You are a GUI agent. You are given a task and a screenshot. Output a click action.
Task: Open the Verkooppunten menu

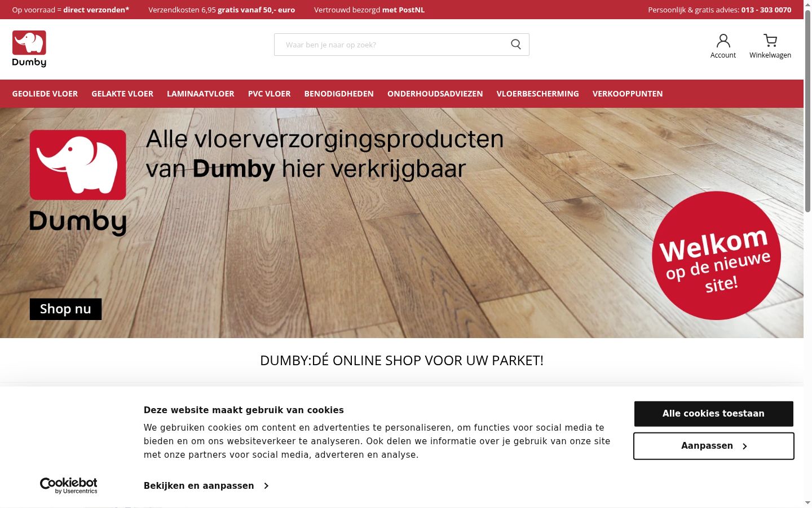(628, 94)
